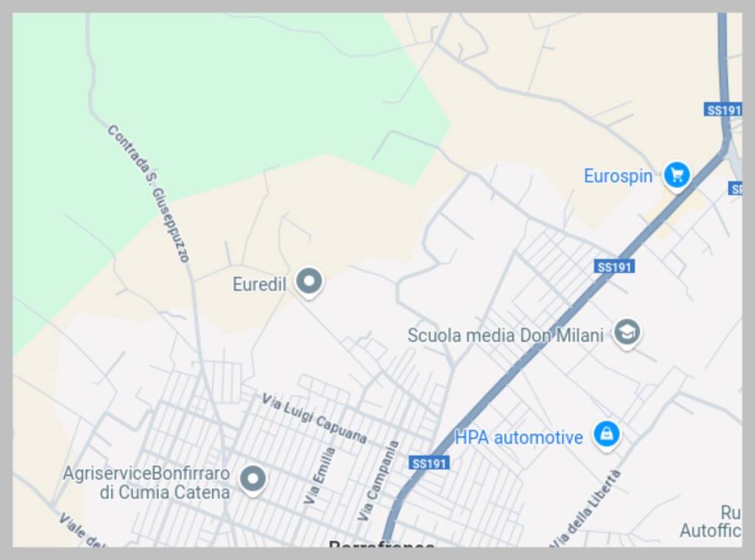The image size is (755, 560).
Task: Open the Eurospin place label
Action: coord(619,176)
